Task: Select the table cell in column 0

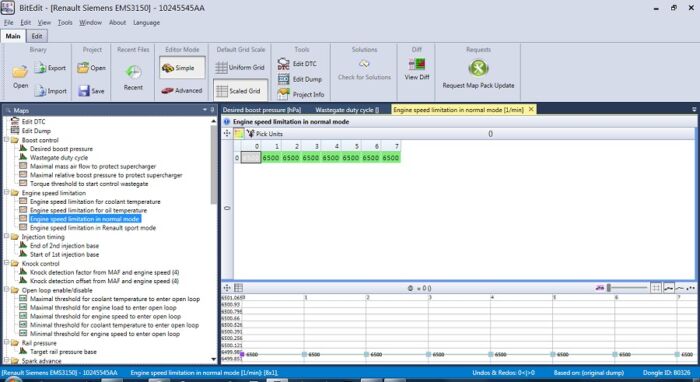Action: 251,158
